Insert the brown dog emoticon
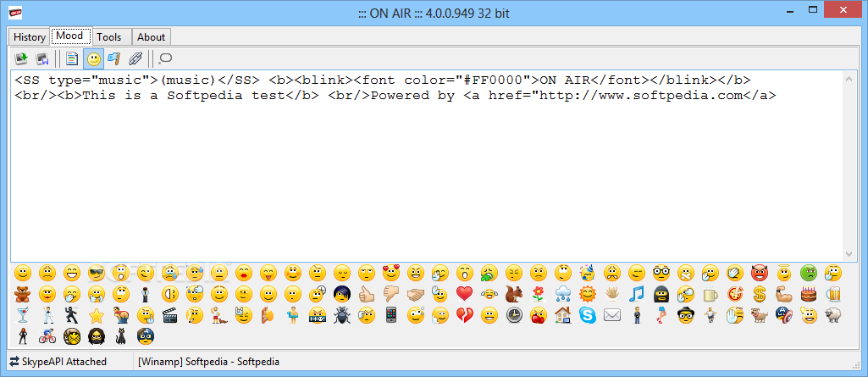868x377 pixels. [760, 315]
